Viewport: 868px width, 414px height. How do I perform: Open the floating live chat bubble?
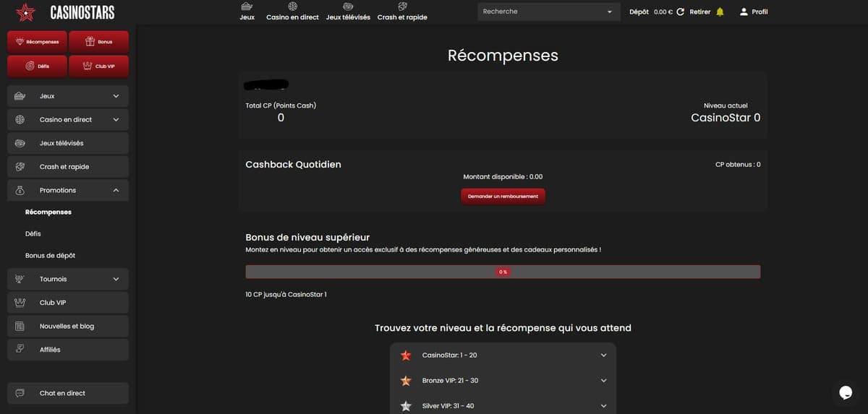coord(845,392)
